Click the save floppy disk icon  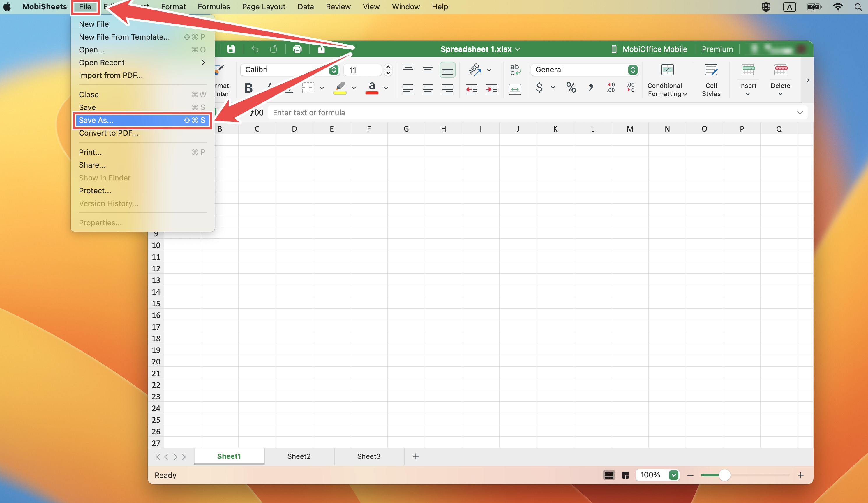tap(231, 49)
